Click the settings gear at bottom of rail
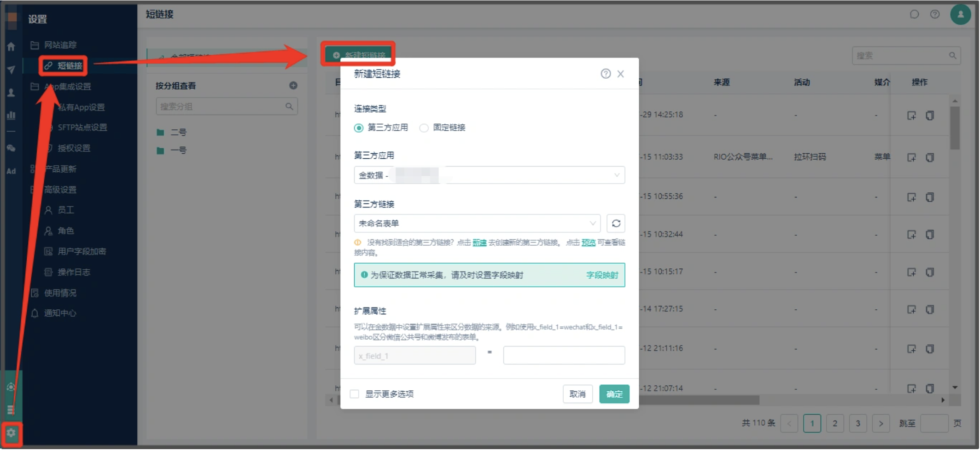The image size is (980, 451). (11, 433)
